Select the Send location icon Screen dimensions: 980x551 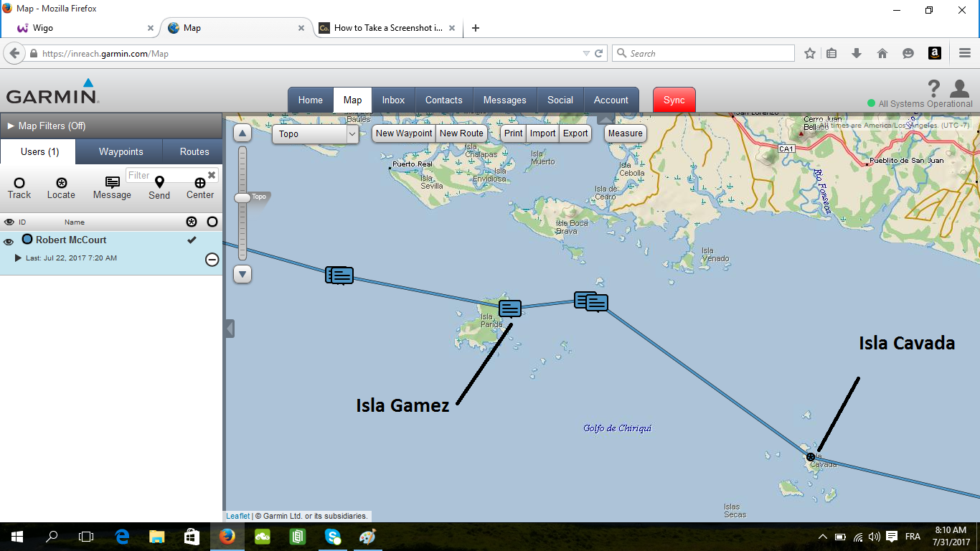click(x=159, y=182)
